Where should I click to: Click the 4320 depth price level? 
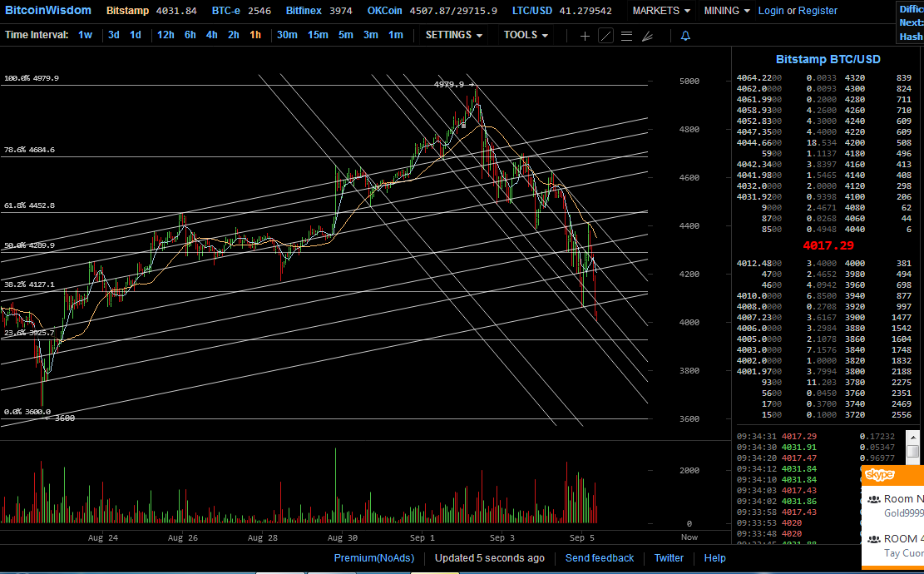click(854, 78)
